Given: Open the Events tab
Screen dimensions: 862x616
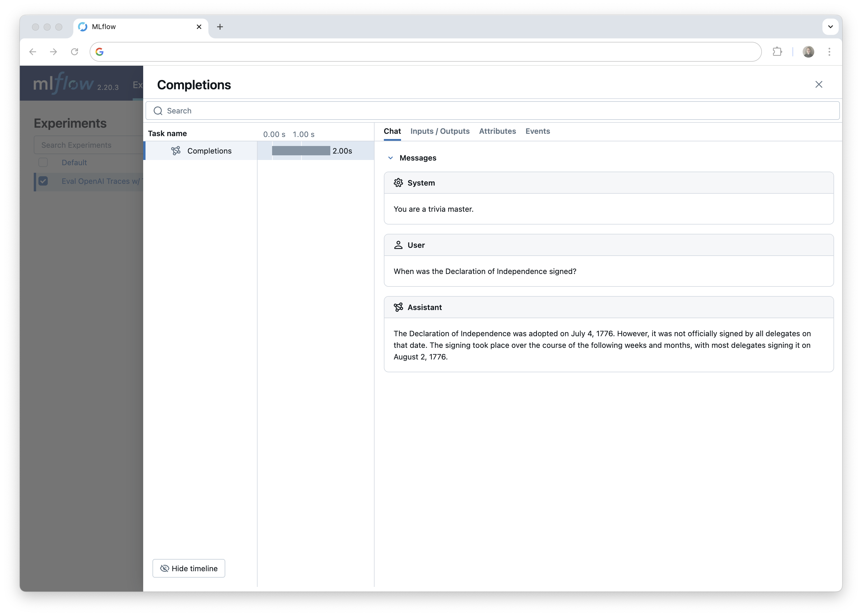Looking at the screenshot, I should point(538,131).
